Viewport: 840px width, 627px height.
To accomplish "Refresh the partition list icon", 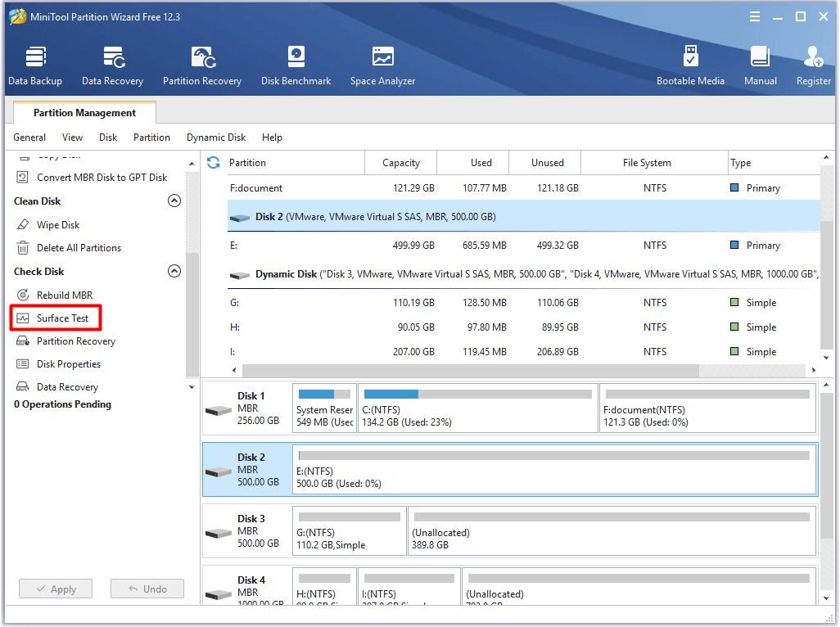I will (213, 162).
